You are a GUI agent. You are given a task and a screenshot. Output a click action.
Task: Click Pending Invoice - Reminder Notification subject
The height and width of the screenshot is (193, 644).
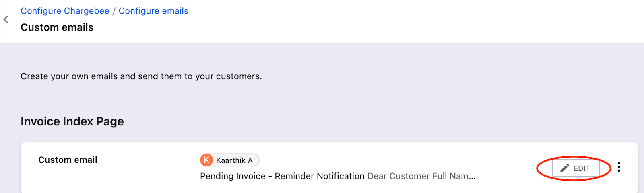click(282, 176)
